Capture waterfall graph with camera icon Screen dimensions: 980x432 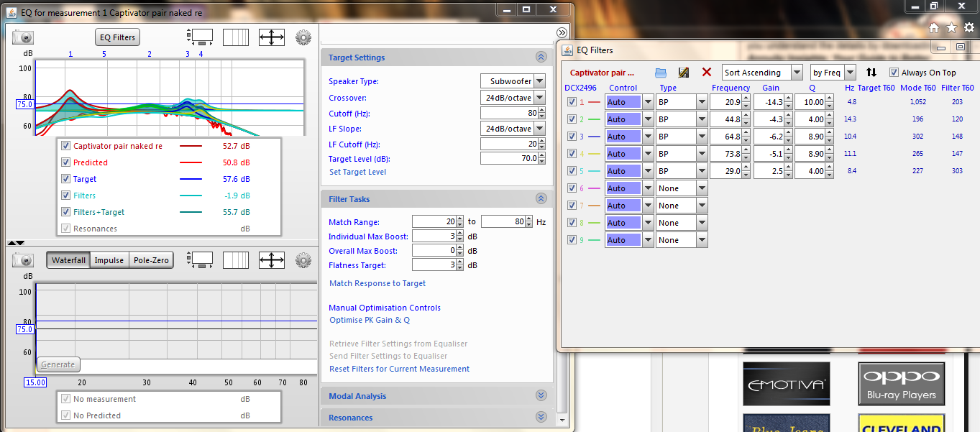[x=23, y=259]
